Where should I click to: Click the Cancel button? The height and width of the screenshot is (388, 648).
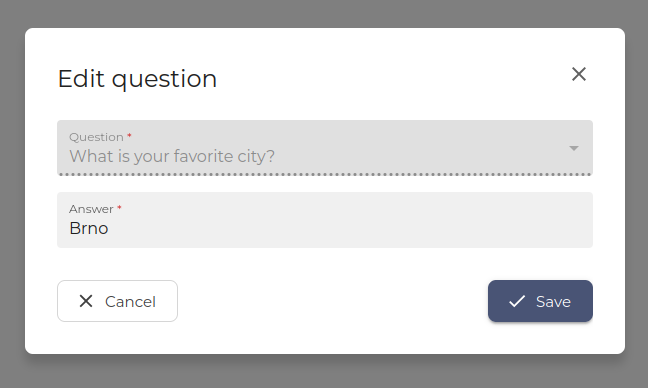117,301
